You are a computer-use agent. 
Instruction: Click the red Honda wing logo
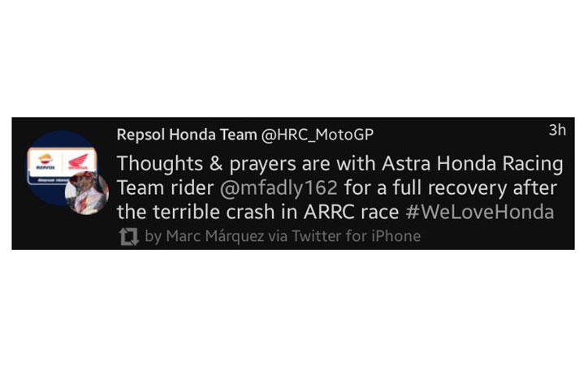pos(79,162)
